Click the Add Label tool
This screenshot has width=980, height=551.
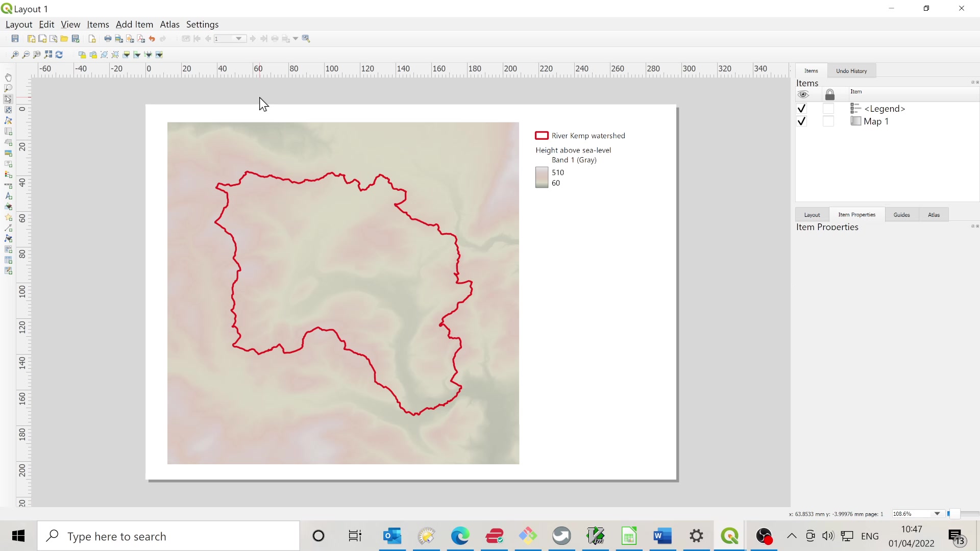(8, 164)
